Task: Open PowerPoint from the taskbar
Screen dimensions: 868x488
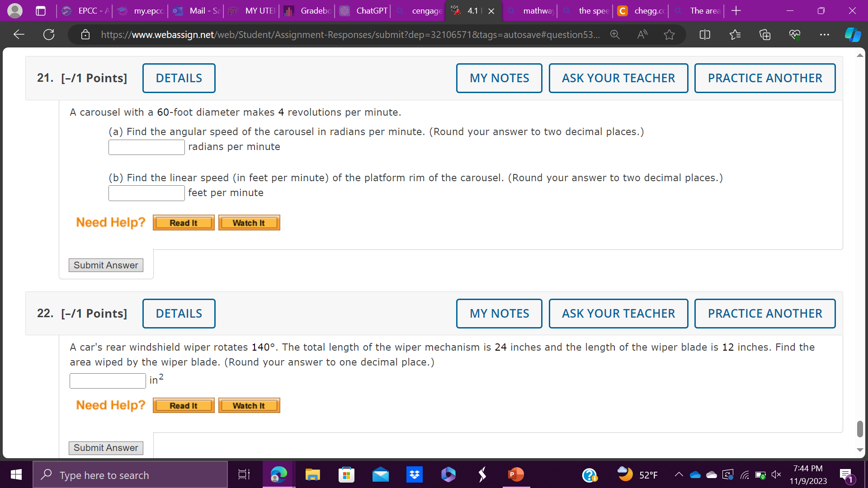Action: pos(516,474)
